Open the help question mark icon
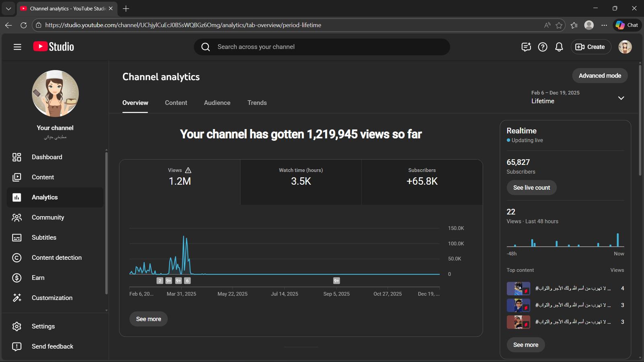Screen dimensions: 644x362 click(543, 47)
